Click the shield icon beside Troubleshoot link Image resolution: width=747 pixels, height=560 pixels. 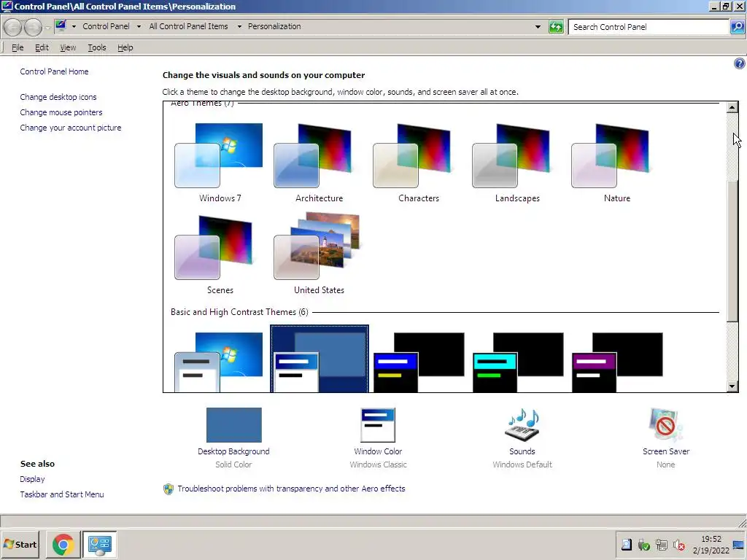coord(169,489)
